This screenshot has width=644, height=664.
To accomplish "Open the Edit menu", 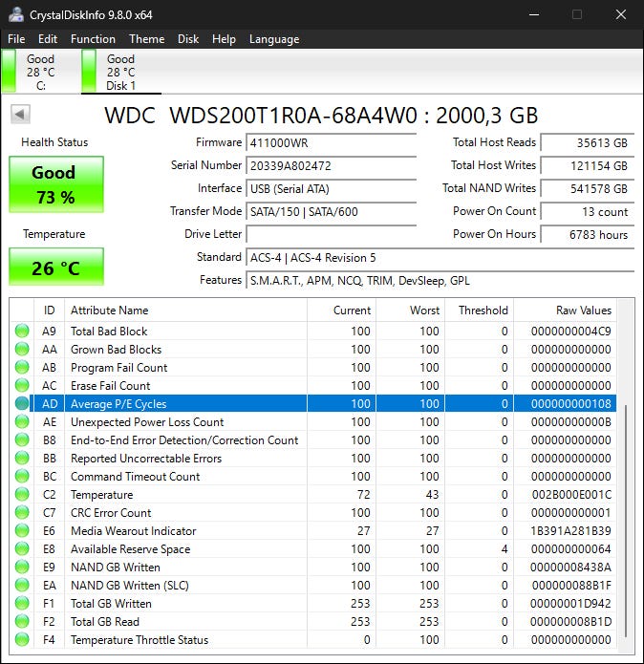I will 48,39.
